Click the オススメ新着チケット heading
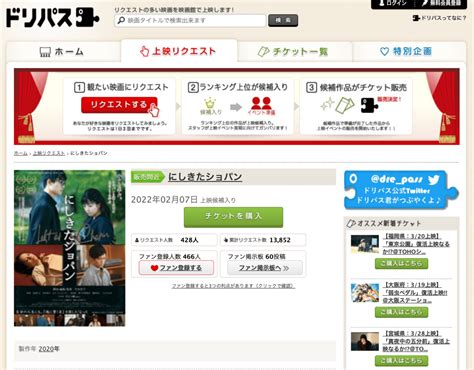Viewport: 474px width, 370px height. point(384,223)
